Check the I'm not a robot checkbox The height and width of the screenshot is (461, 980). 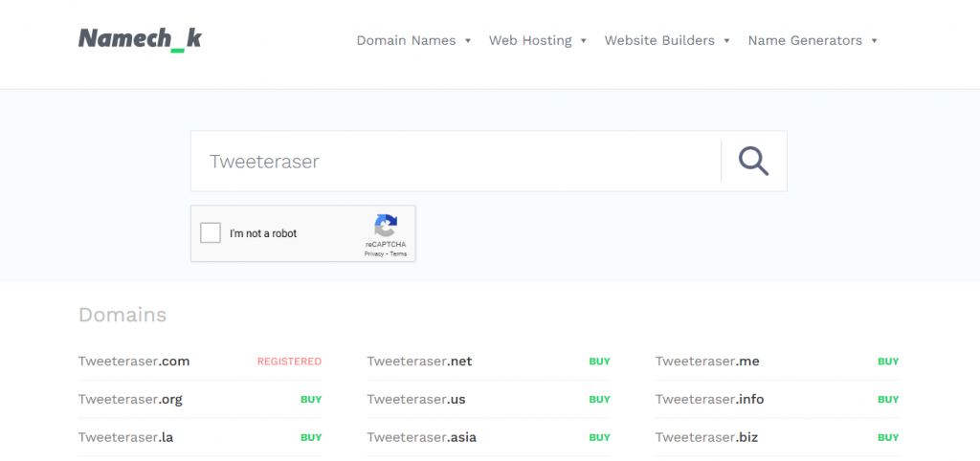pos(211,233)
